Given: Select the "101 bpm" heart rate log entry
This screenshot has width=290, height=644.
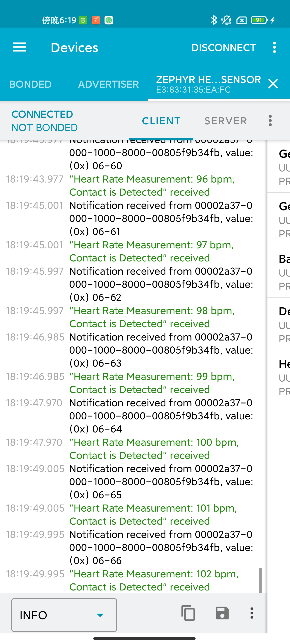Looking at the screenshot, I should (x=153, y=515).
